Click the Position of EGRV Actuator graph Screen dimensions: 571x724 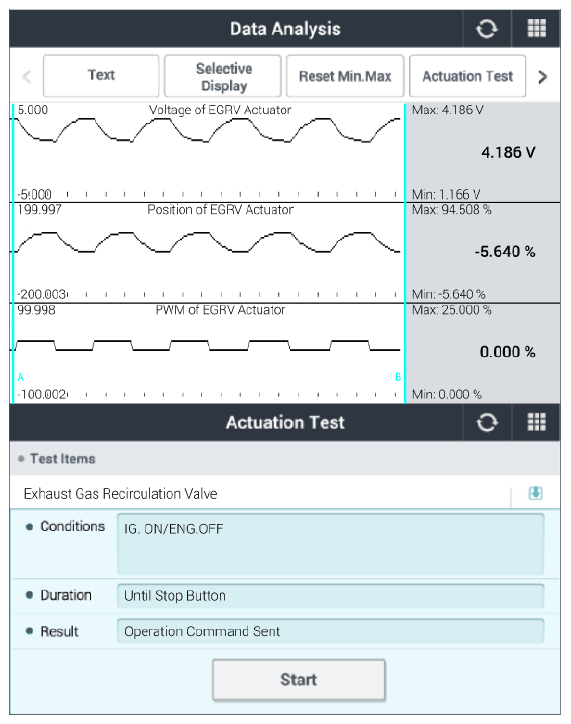(x=209, y=253)
